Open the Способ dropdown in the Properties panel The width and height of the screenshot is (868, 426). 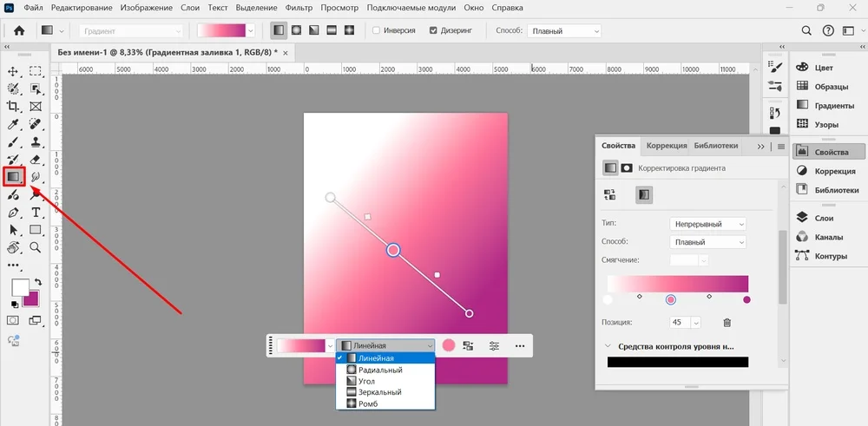click(x=708, y=242)
